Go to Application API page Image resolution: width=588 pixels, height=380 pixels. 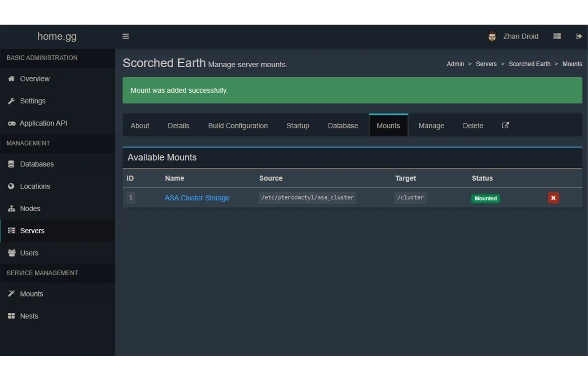pyautogui.click(x=43, y=123)
